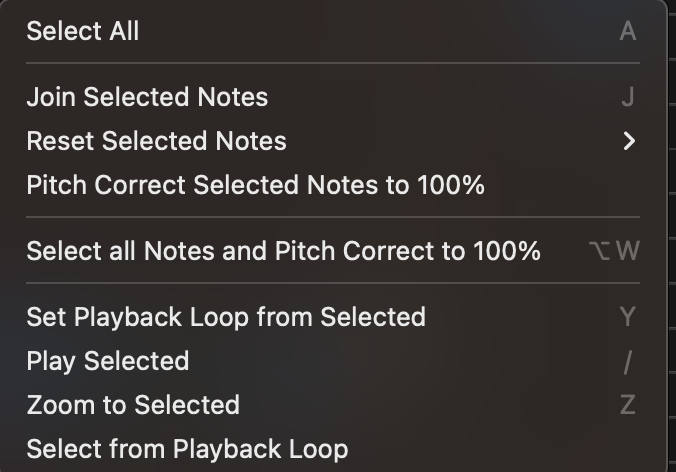This screenshot has width=676, height=472.
Task: Expand the chevron beside Reset Selected Notes
Action: pyautogui.click(x=628, y=141)
